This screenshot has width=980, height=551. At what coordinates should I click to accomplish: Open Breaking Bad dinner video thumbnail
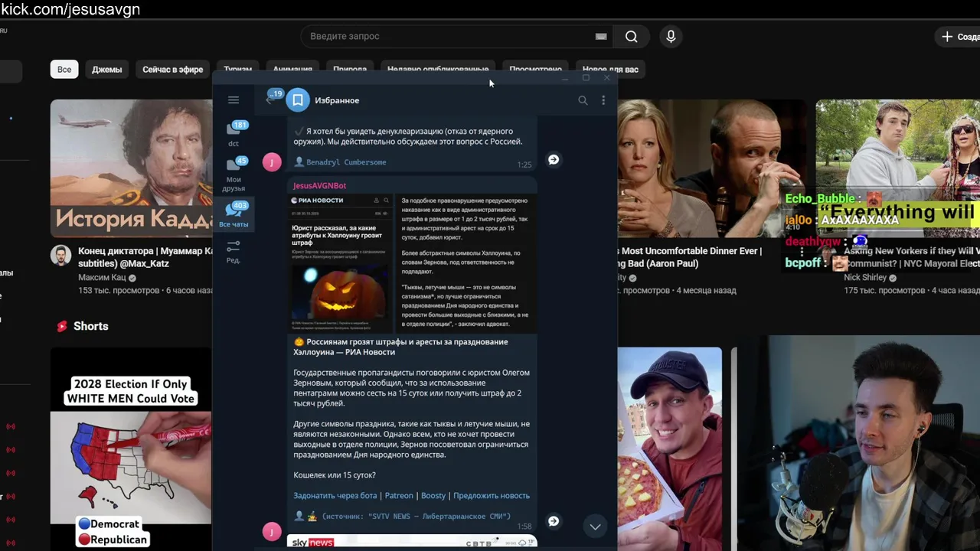(x=712, y=168)
